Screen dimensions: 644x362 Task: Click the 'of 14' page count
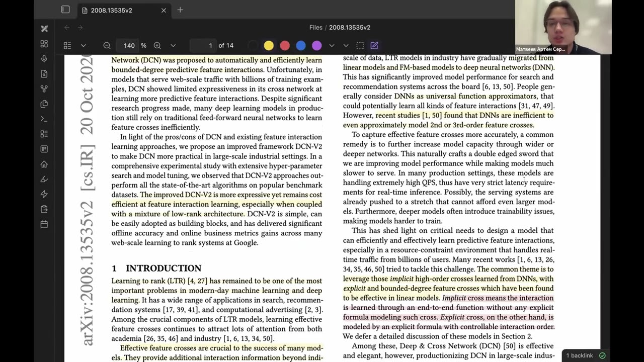pos(226,46)
